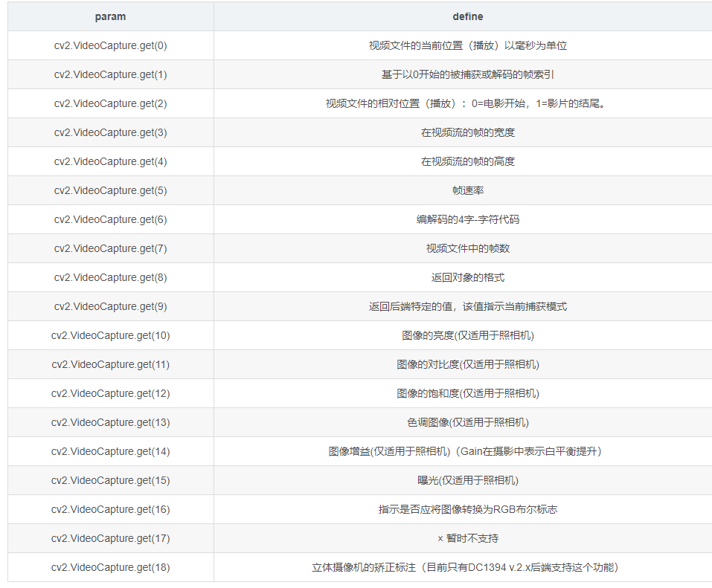Select cell 'cv2.VideoCapture.get(0)'
Image resolution: width=712 pixels, height=588 pixels.
click(110, 46)
